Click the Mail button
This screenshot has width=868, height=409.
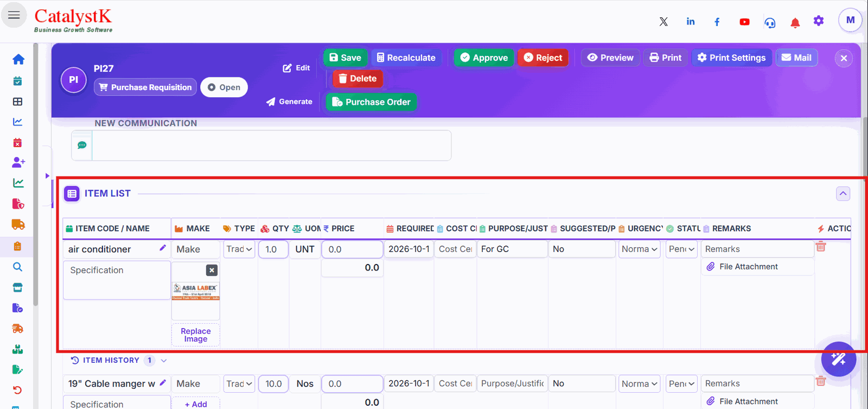(x=796, y=58)
